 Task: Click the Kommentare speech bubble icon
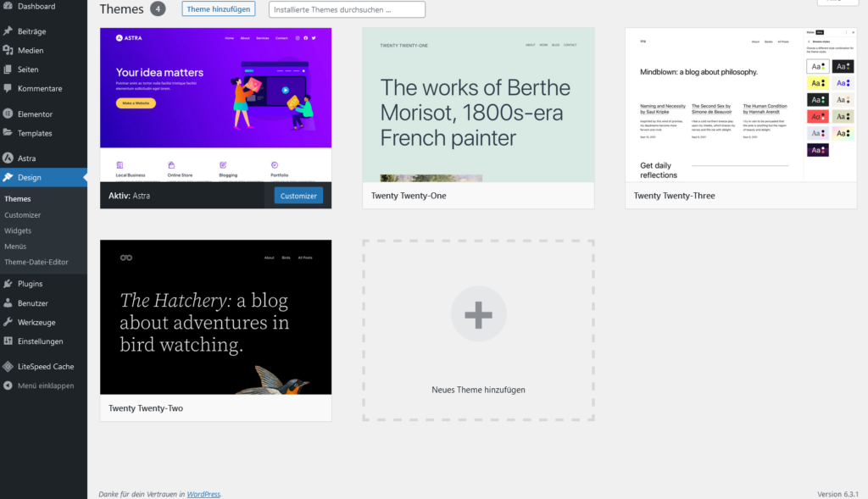coord(8,89)
